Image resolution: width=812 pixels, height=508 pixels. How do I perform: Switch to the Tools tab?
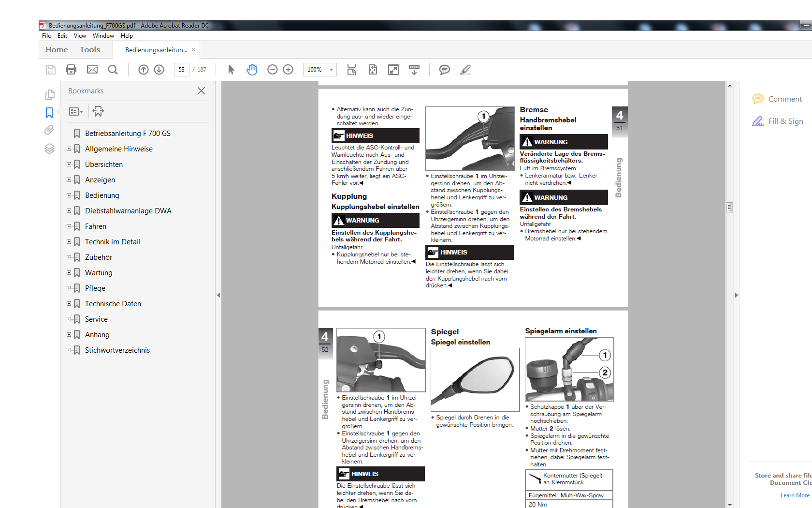[90, 50]
